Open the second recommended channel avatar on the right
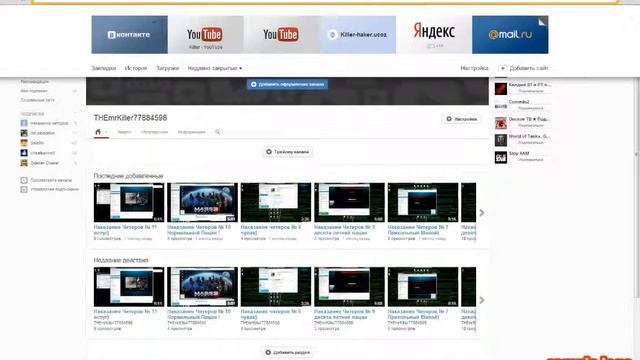 pos(501,105)
